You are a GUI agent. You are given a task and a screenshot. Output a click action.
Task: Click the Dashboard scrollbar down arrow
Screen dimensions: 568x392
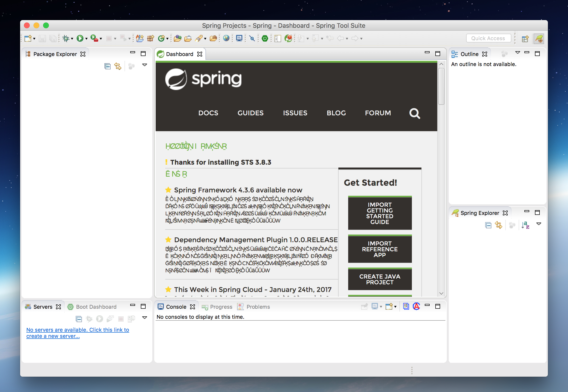(441, 293)
